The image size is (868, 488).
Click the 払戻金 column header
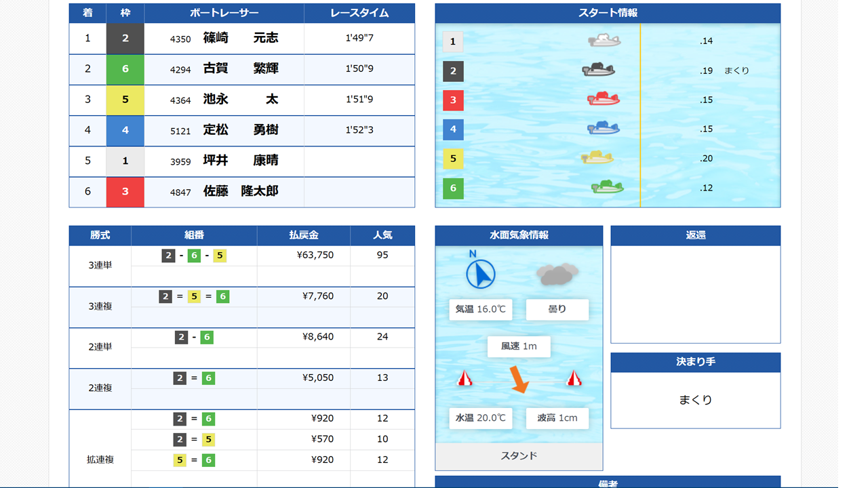[x=304, y=235]
